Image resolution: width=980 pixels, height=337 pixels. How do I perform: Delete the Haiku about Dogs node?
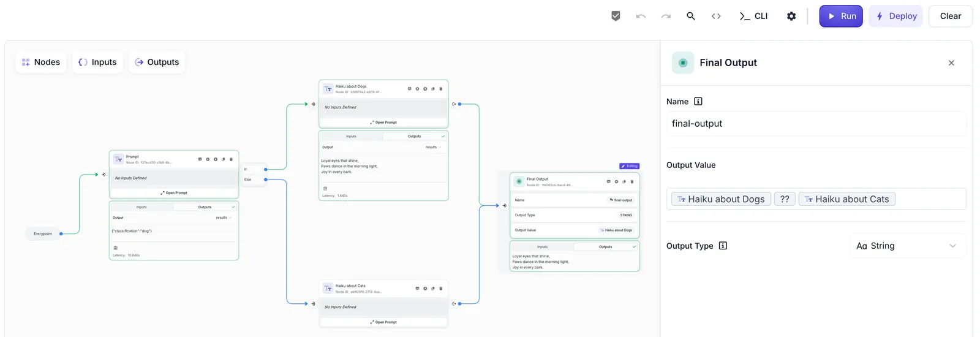click(x=440, y=89)
